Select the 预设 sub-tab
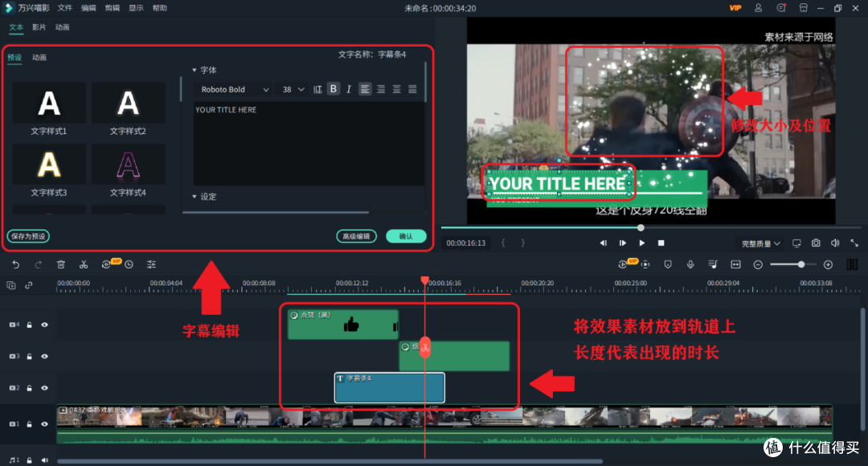The image size is (868, 466). click(14, 58)
